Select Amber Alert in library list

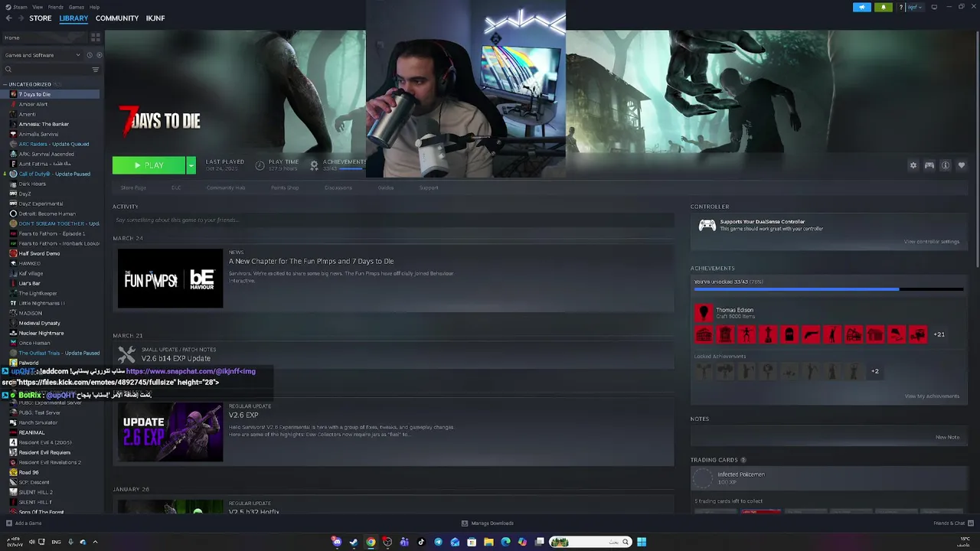point(33,104)
